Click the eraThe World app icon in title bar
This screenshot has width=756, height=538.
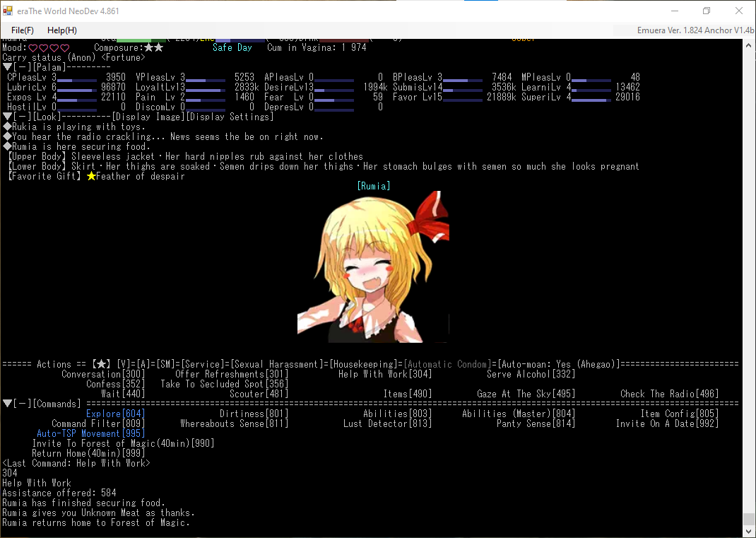pos(8,11)
